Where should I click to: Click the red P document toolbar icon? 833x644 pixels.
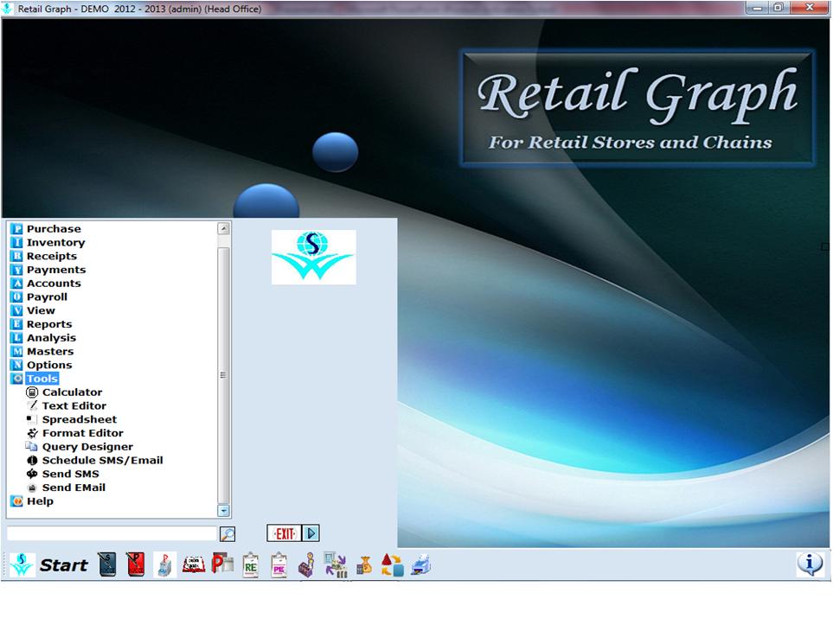[x=222, y=564]
